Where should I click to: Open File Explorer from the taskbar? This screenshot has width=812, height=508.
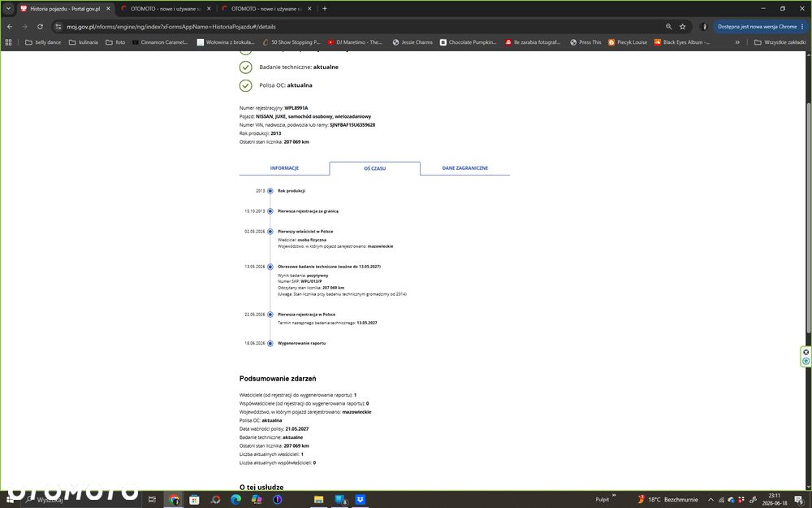click(318, 499)
